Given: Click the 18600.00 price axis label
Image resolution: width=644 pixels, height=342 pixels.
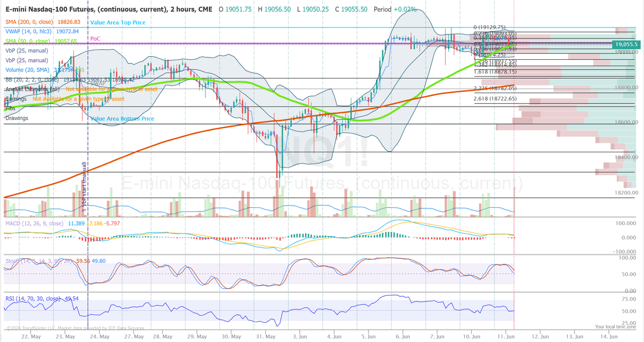Looking at the screenshot, I should [x=626, y=122].
